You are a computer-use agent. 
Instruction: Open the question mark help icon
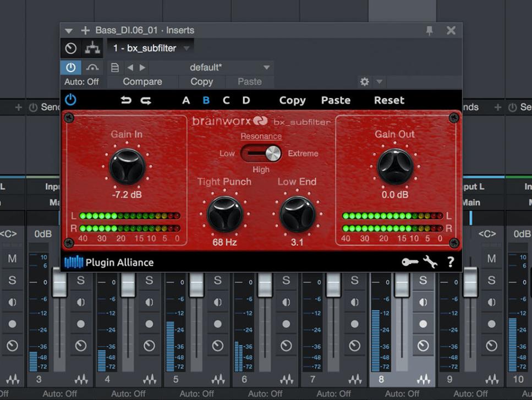(x=451, y=262)
